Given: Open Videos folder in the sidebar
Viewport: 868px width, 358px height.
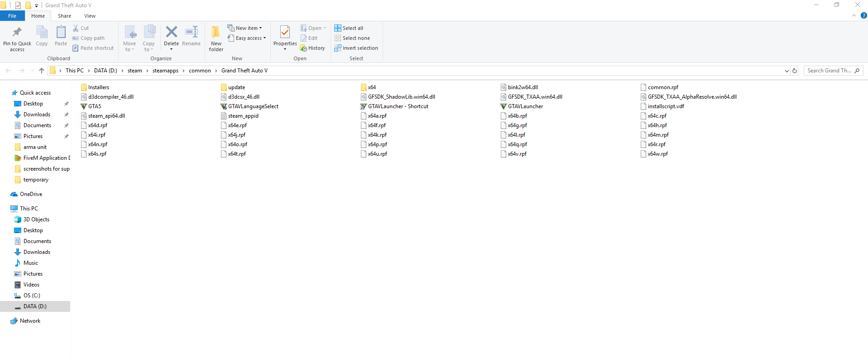Looking at the screenshot, I should tap(27, 285).
